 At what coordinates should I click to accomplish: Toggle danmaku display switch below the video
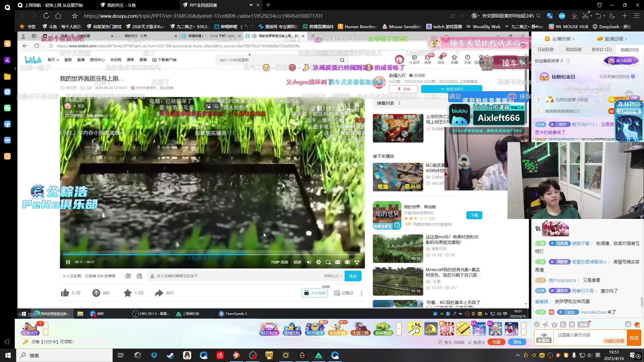128,276
